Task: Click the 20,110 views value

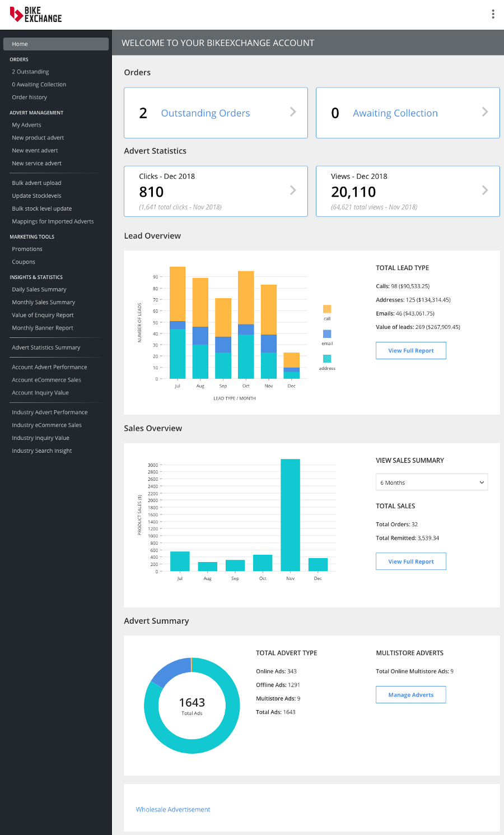Action: pos(353,192)
